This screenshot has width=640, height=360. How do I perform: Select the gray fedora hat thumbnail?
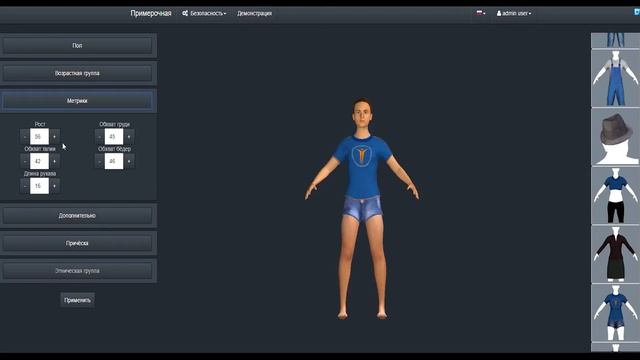coord(615,137)
